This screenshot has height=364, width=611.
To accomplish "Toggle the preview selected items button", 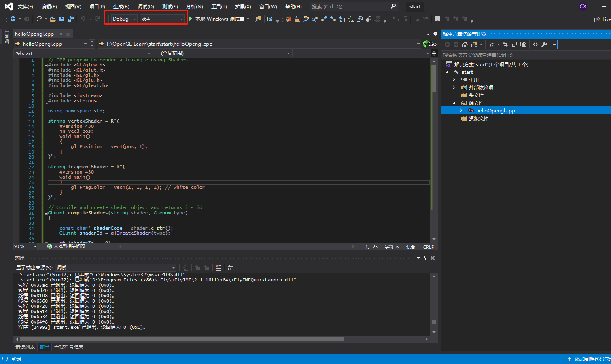I will [553, 44].
